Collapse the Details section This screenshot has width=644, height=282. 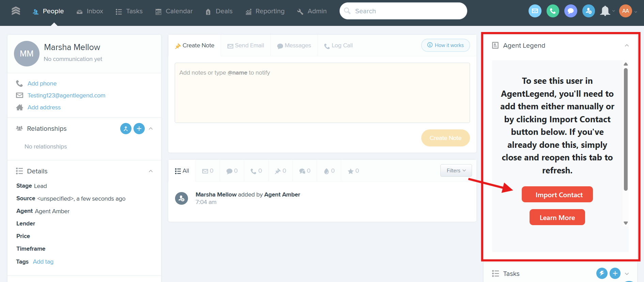tap(151, 171)
